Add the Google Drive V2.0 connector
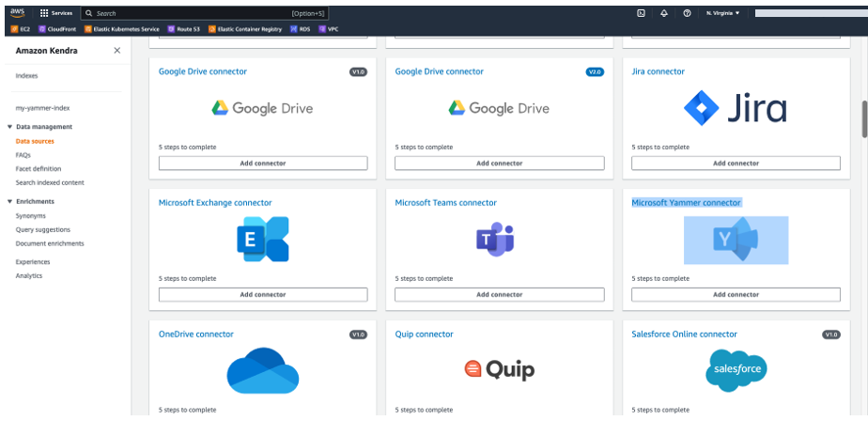This screenshot has width=868, height=436. (500, 163)
